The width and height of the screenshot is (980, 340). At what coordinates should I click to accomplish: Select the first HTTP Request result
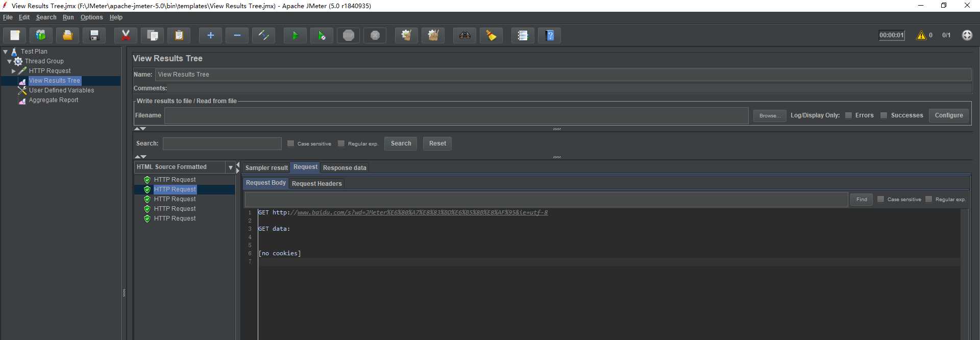[175, 180]
